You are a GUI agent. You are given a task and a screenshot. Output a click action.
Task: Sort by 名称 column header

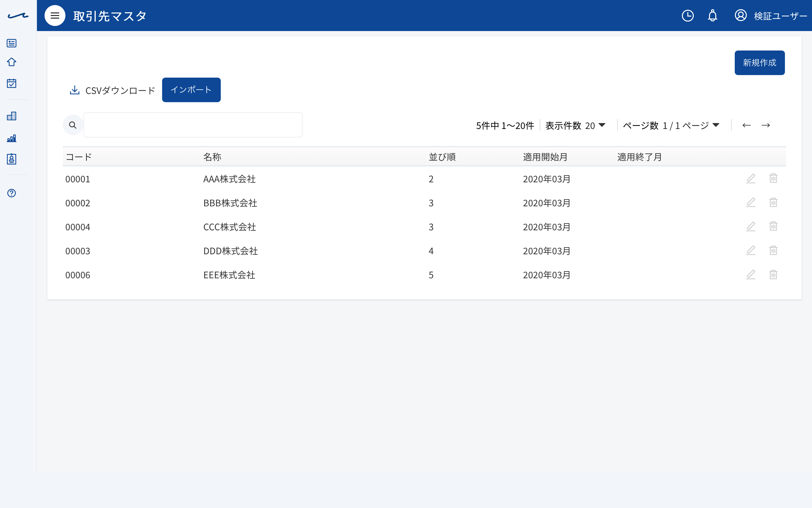tap(212, 157)
